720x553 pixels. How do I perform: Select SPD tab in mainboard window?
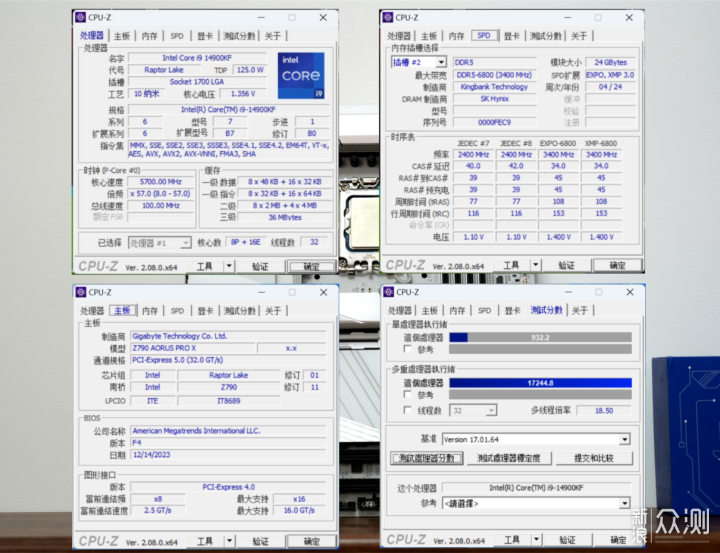pos(177,311)
